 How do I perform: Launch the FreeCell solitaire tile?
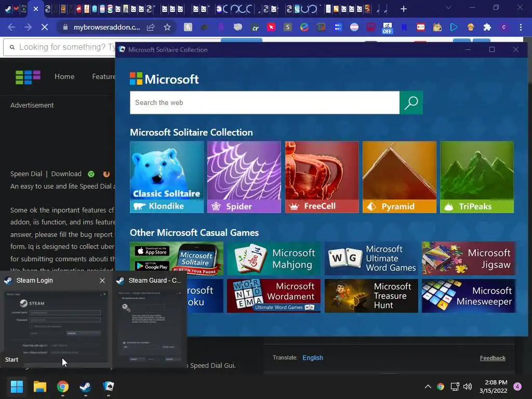click(322, 177)
